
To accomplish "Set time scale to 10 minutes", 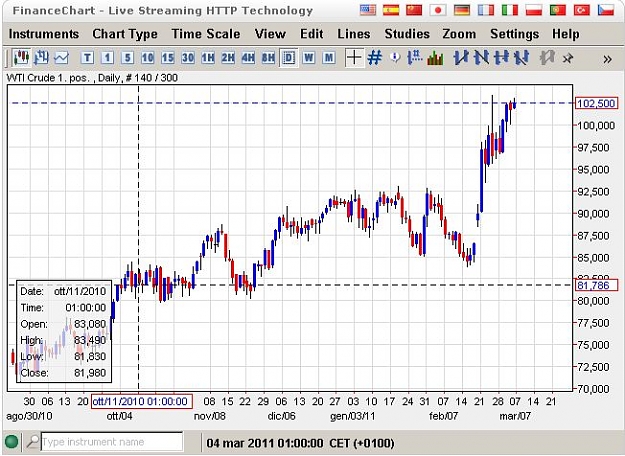I will click(147, 58).
